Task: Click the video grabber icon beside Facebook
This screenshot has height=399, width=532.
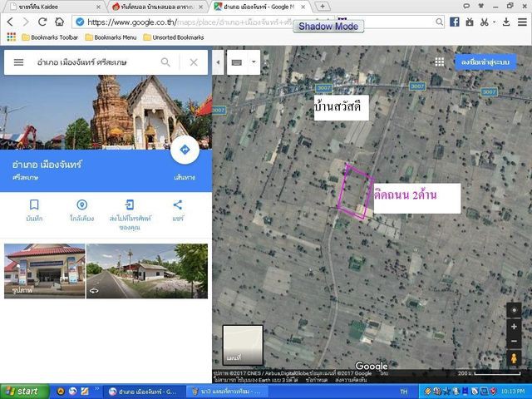Action: (x=470, y=22)
